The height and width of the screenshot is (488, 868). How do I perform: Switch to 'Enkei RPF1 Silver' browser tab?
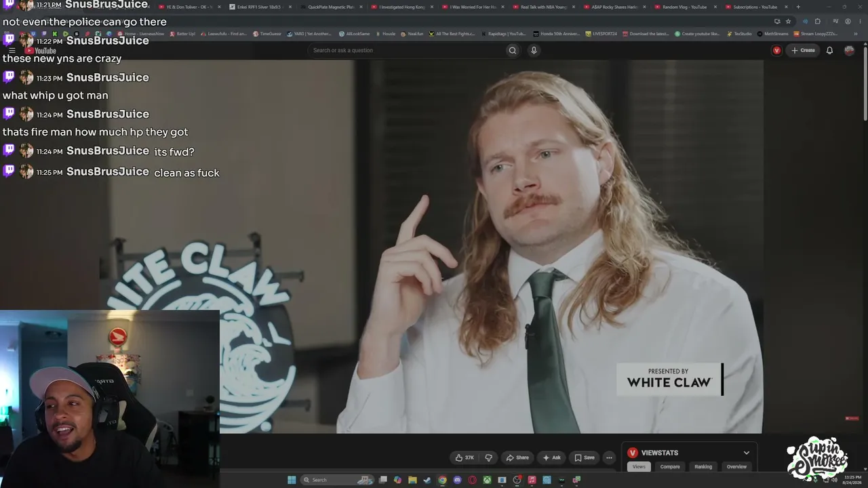(x=260, y=7)
